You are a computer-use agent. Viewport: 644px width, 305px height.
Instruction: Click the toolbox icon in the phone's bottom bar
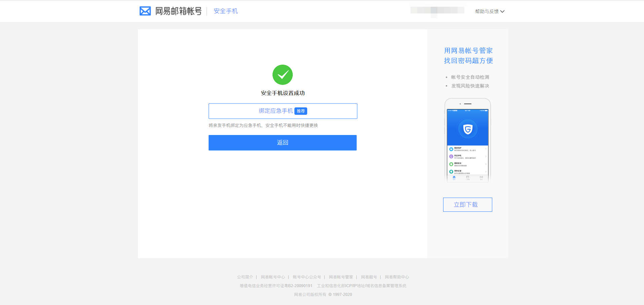click(x=467, y=177)
